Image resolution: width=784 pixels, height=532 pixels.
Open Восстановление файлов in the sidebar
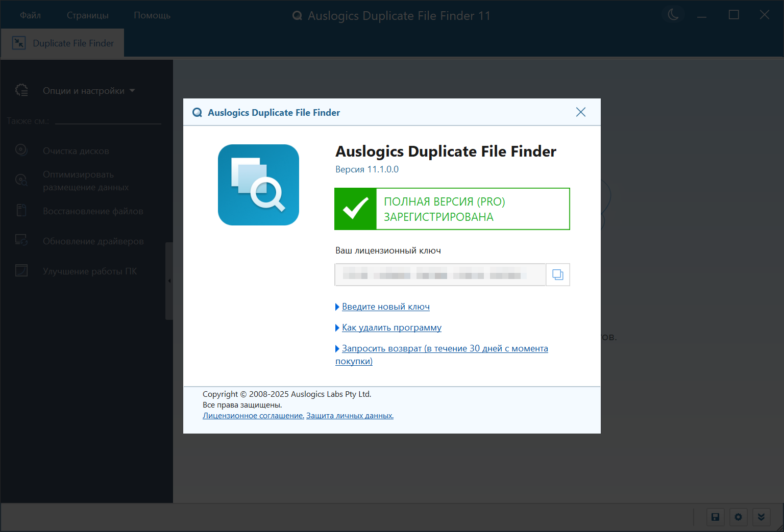[x=93, y=211]
